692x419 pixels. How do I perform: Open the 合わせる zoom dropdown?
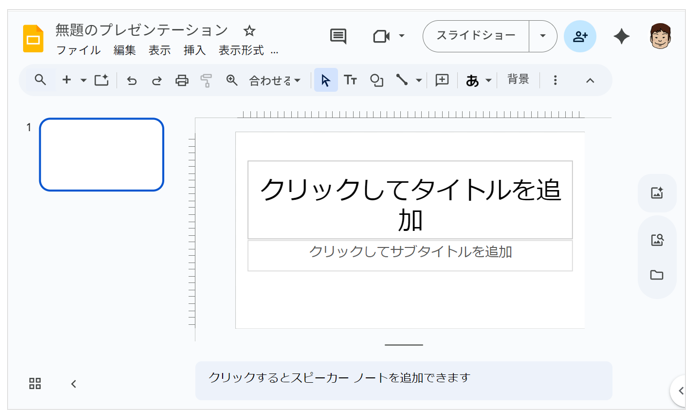(275, 80)
